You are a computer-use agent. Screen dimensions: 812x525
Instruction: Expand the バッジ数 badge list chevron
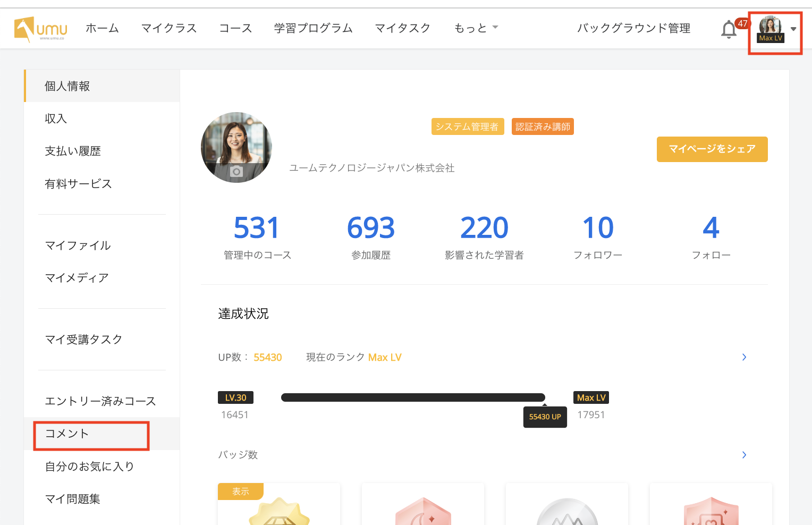pyautogui.click(x=744, y=455)
